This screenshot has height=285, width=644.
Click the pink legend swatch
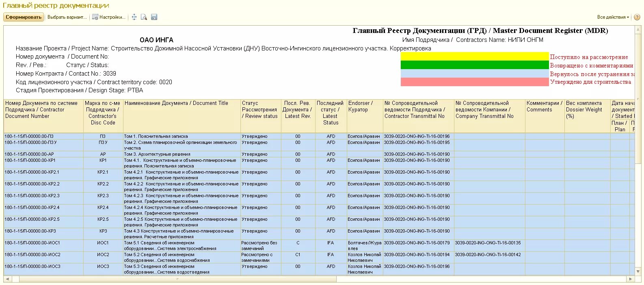point(474,82)
